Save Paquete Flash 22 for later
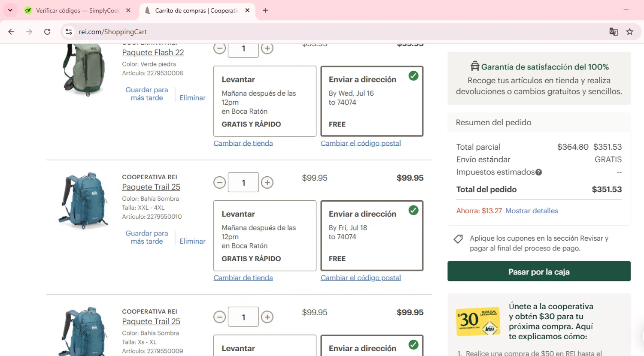Image resolution: width=644 pixels, height=356 pixels. pyautogui.click(x=147, y=94)
